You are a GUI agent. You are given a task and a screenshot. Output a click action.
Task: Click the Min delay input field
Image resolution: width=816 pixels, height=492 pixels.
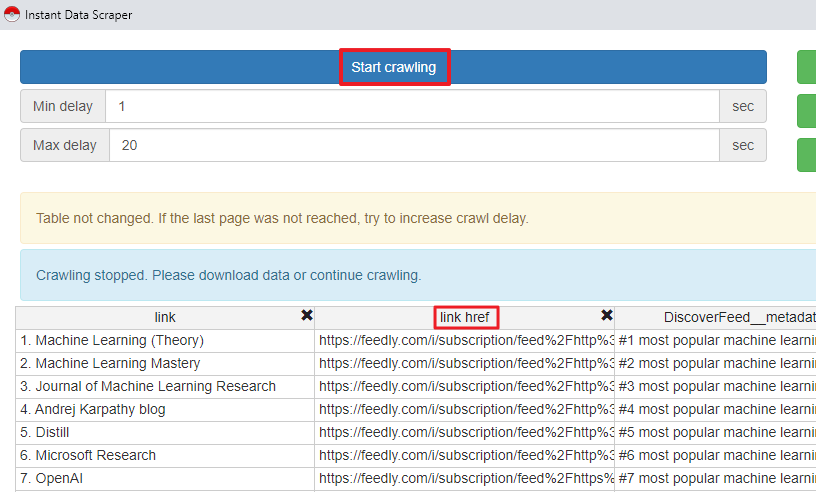412,106
